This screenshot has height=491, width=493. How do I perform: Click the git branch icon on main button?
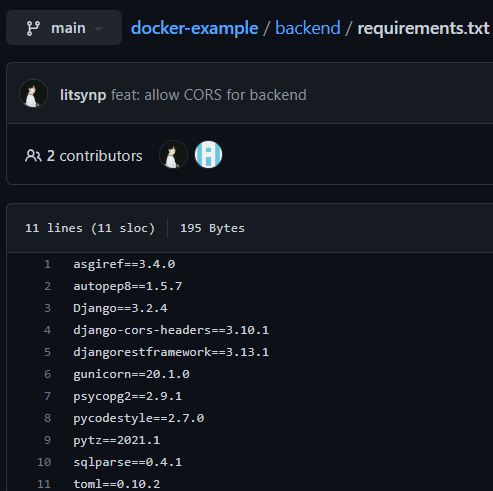33,28
